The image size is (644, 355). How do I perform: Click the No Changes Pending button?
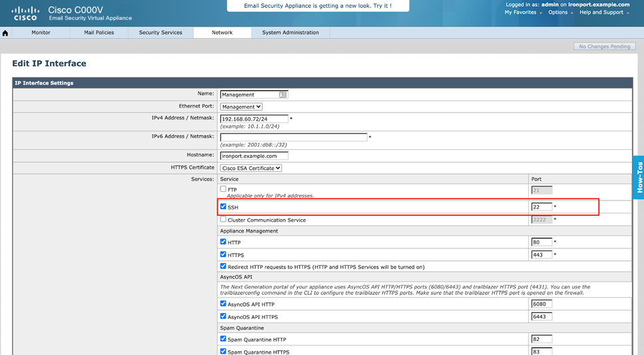(605, 47)
